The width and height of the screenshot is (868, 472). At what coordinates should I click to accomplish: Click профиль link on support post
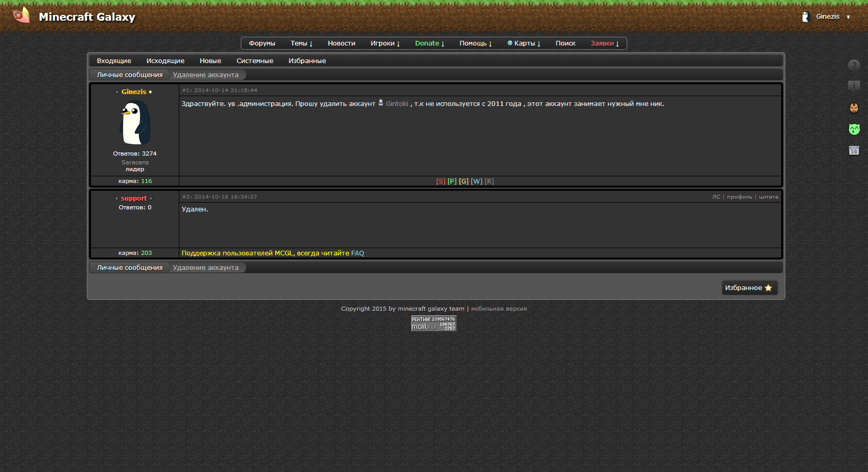coord(739,196)
